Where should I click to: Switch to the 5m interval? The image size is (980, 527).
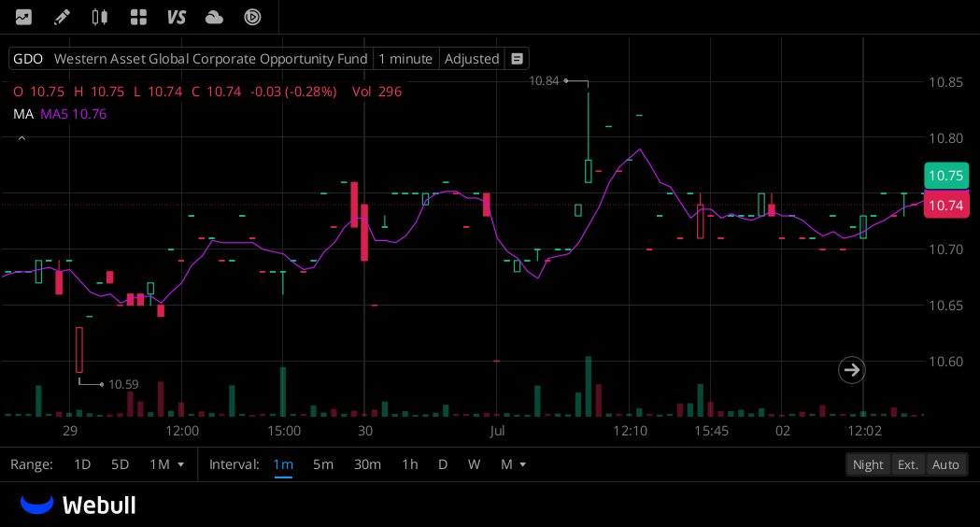click(323, 464)
